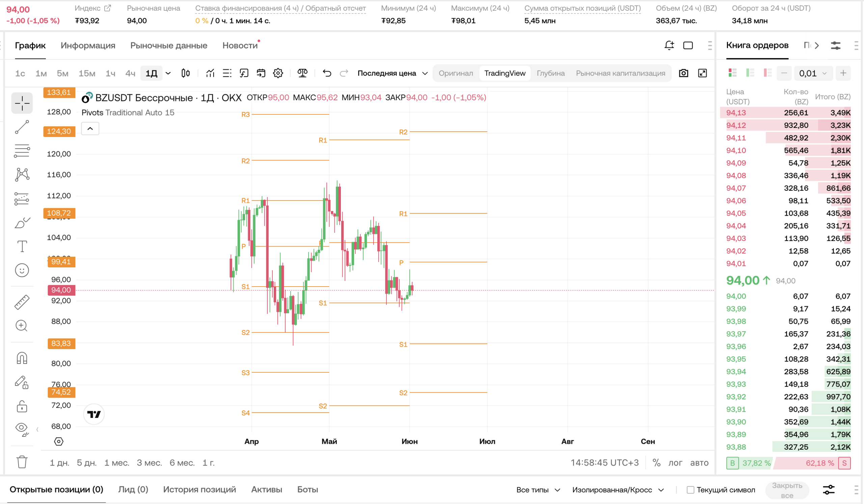This screenshot has height=504, width=864.
Task: Open the История позиций tab
Action: coord(199,489)
